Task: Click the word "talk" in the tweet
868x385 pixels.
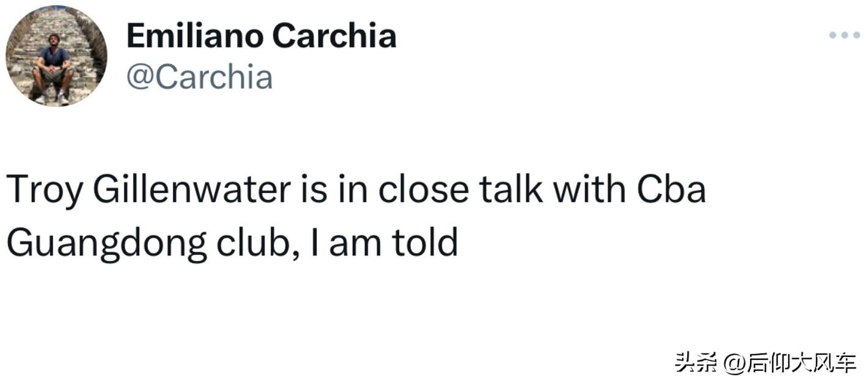Action: (510, 189)
